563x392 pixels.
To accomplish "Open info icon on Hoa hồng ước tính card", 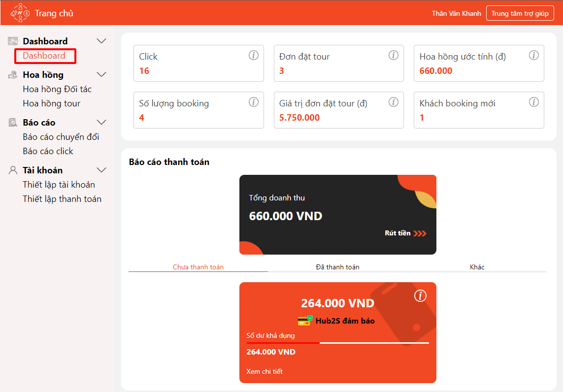I will (x=534, y=55).
